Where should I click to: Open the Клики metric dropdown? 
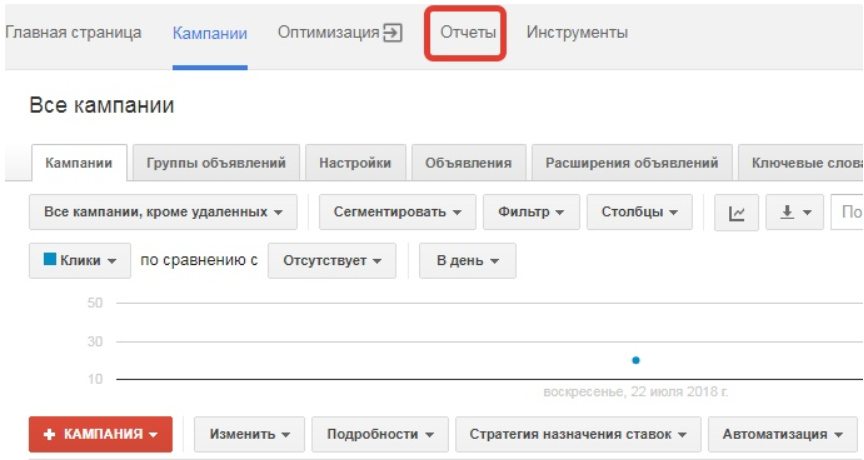click(80, 261)
